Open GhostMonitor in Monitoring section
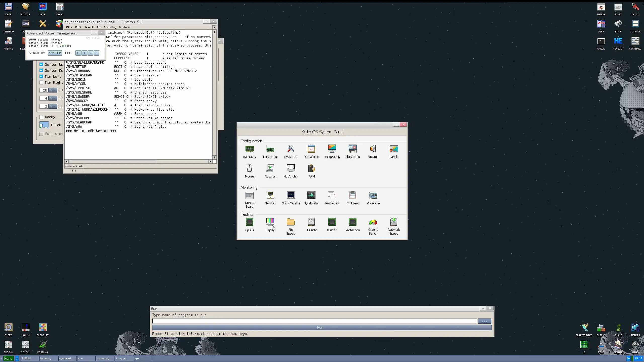The height and width of the screenshot is (362, 644). click(x=291, y=196)
